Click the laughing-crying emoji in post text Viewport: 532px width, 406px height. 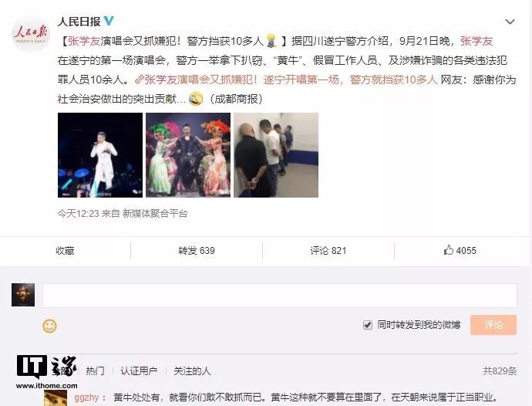click(x=196, y=99)
